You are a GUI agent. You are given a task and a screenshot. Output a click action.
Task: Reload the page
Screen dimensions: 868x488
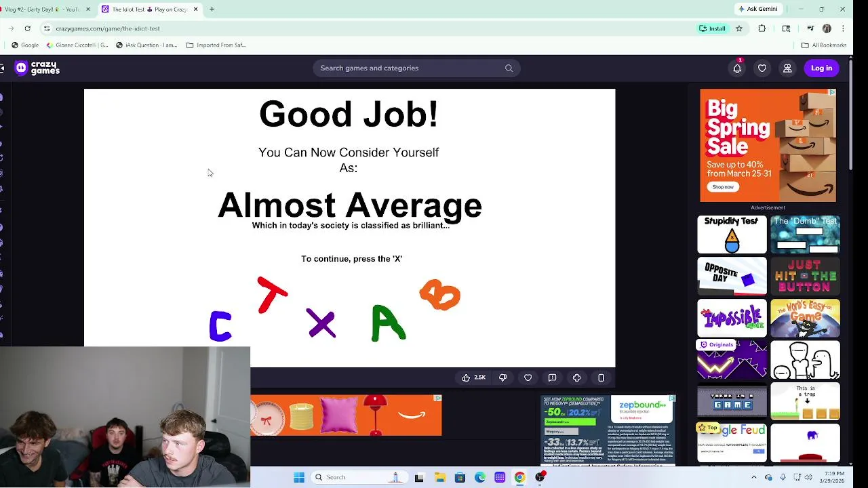[x=28, y=28]
